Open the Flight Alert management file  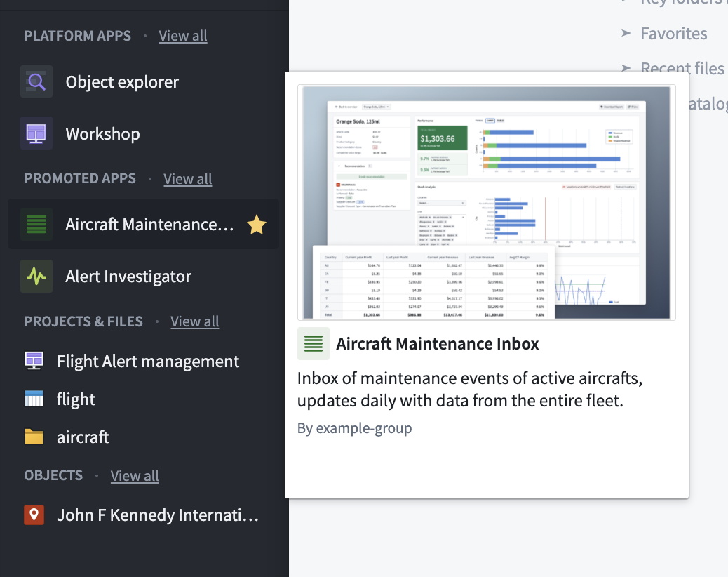click(x=148, y=362)
